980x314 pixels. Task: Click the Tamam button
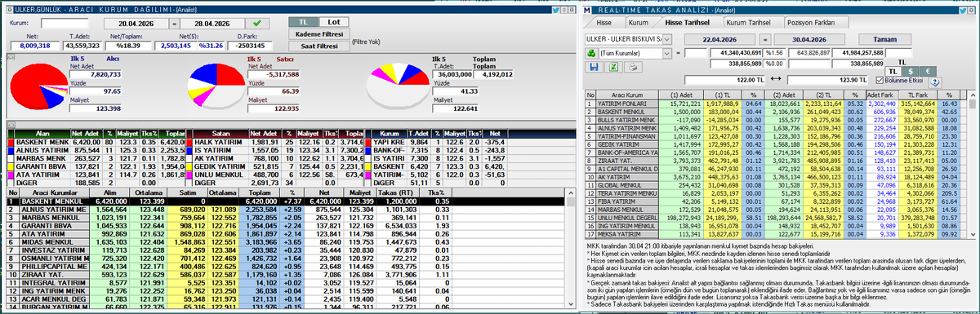click(x=885, y=39)
